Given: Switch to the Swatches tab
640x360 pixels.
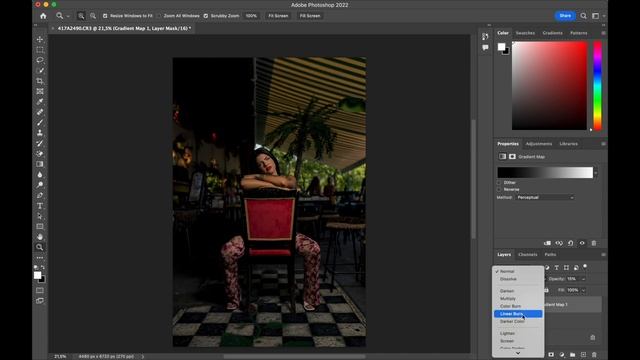Looking at the screenshot, I should click(x=525, y=33).
